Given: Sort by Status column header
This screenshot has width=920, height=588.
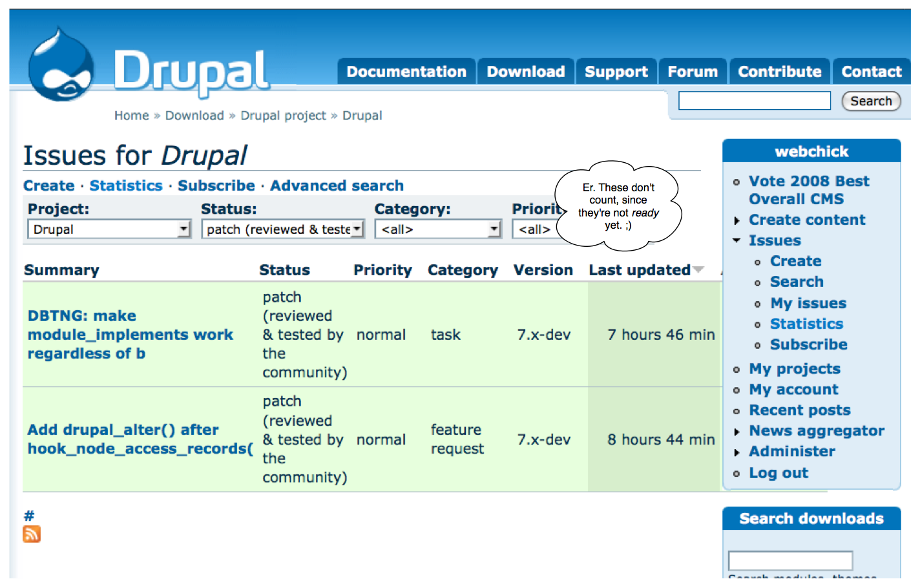Looking at the screenshot, I should pyautogui.click(x=284, y=270).
